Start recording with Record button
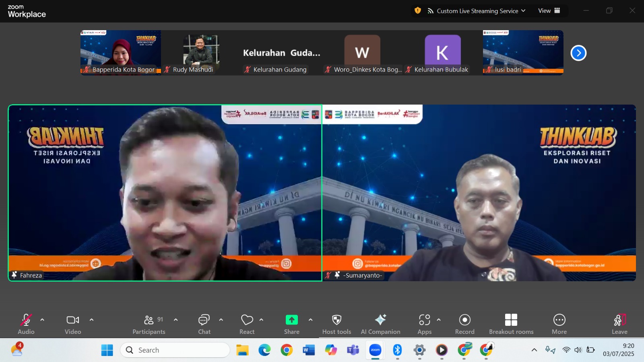The image size is (644, 362). point(464,324)
